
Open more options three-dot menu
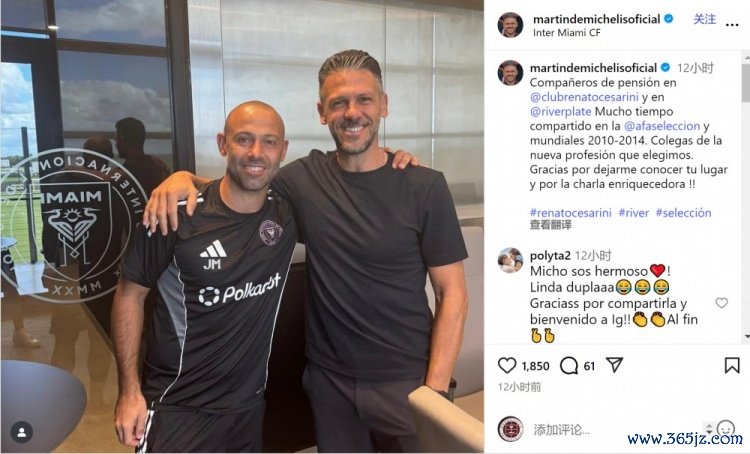732,25
